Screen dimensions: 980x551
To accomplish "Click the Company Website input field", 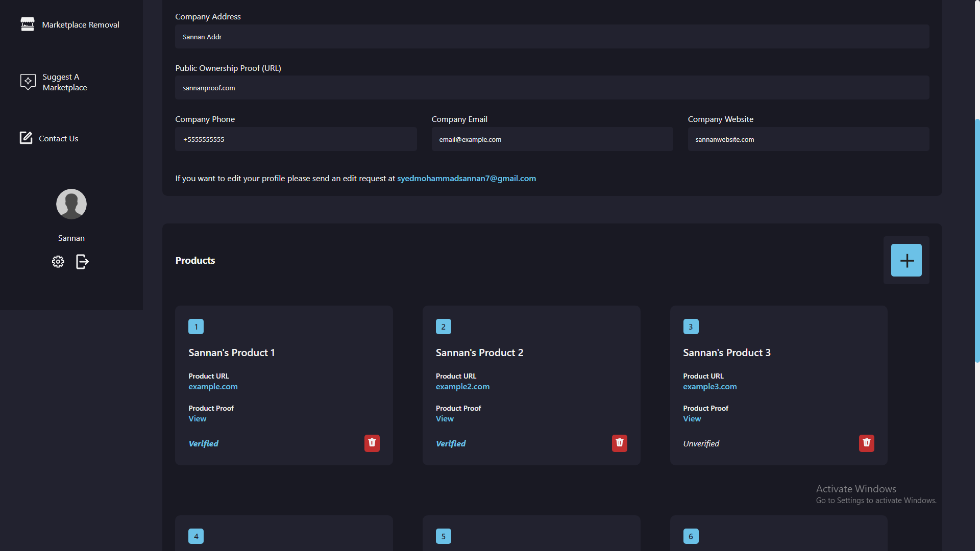I will coord(808,139).
